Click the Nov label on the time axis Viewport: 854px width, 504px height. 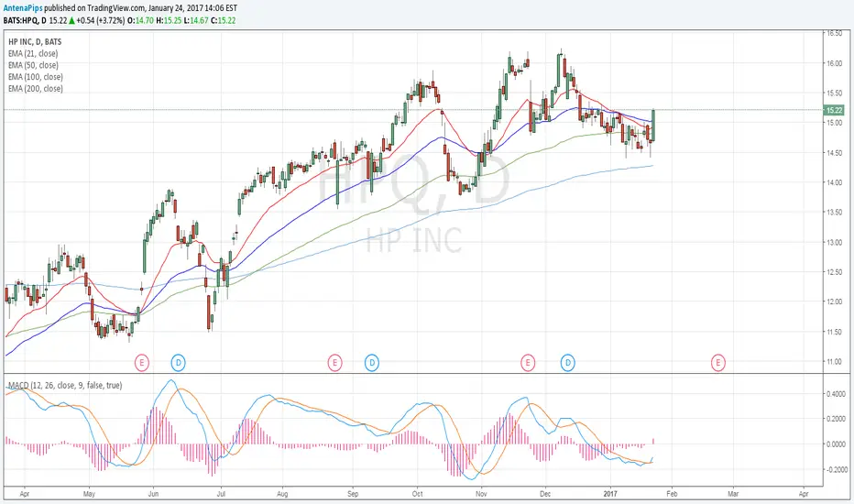(481, 494)
